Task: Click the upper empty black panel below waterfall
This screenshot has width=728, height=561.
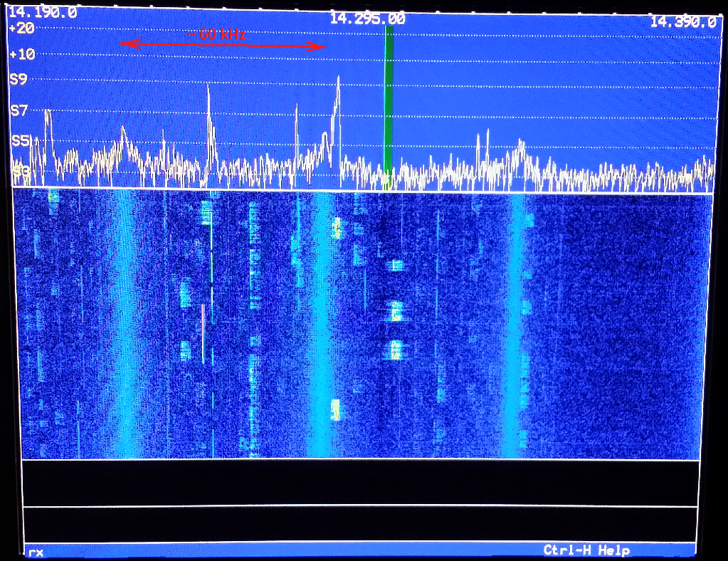Action: pos(361,483)
